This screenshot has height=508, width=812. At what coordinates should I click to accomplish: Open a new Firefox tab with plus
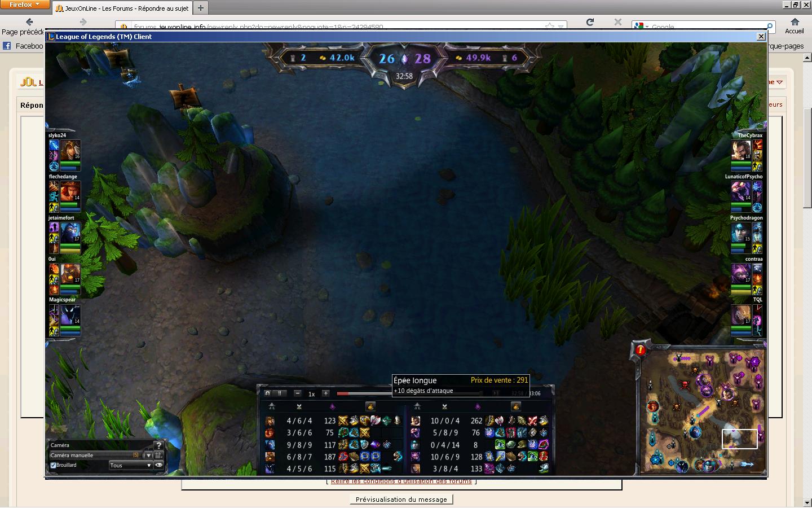coord(200,8)
